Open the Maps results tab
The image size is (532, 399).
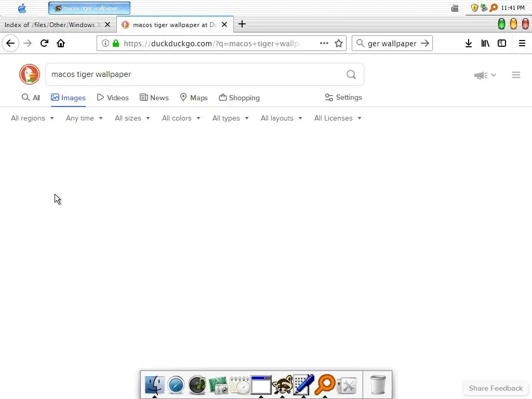click(x=194, y=98)
